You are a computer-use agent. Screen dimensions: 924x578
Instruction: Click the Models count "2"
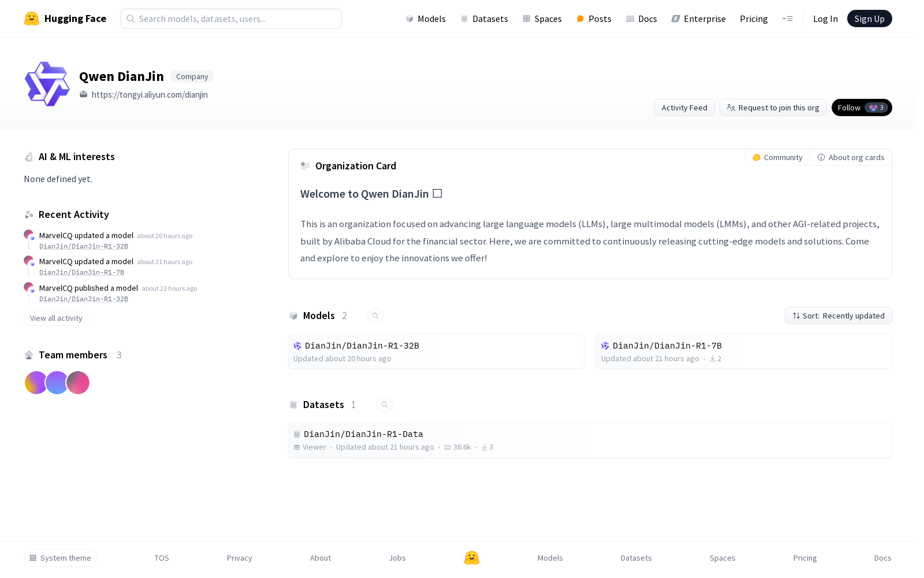tap(345, 316)
